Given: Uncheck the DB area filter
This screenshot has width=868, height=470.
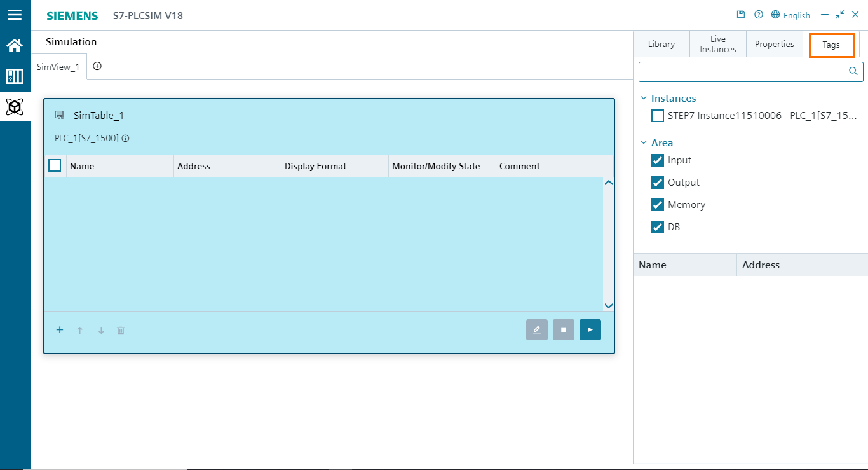Looking at the screenshot, I should 657,226.
